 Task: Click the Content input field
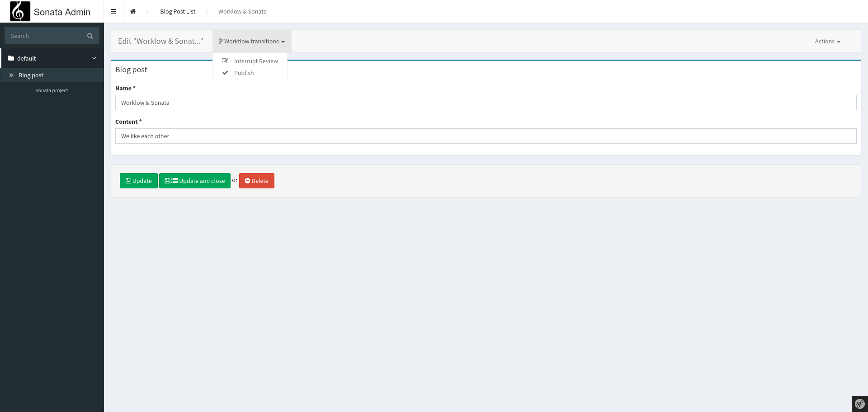pos(486,136)
